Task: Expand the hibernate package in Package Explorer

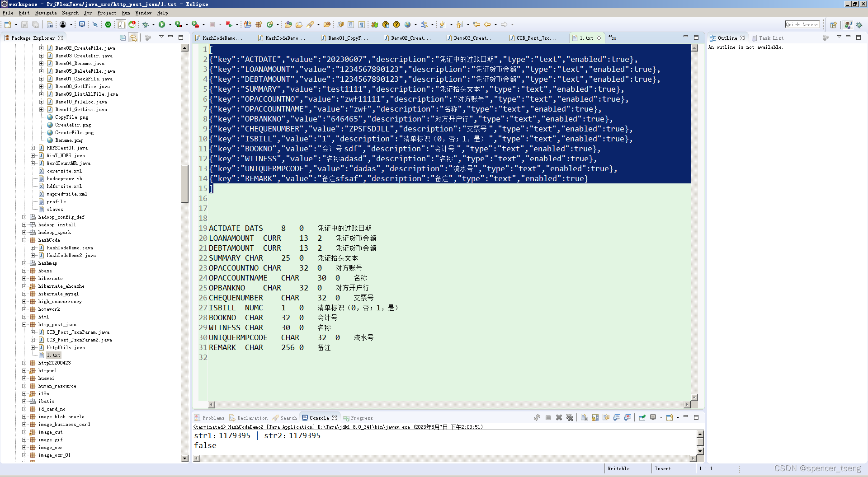Action: point(24,278)
